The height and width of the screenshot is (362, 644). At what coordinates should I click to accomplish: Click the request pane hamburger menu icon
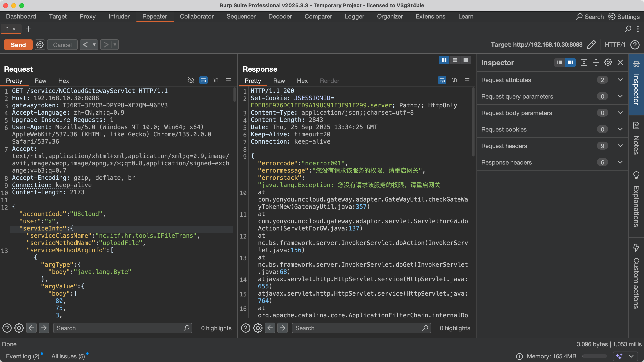pyautogui.click(x=228, y=80)
